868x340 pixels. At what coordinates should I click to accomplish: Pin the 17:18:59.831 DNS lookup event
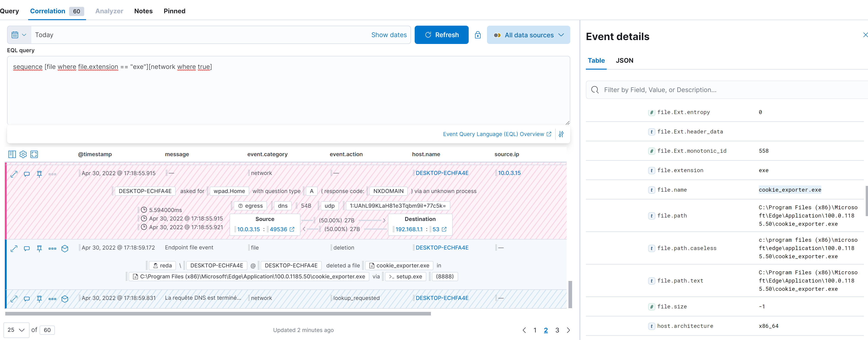click(39, 299)
